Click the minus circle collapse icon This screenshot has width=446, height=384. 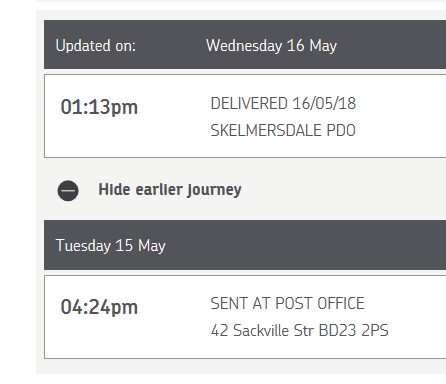68,191
